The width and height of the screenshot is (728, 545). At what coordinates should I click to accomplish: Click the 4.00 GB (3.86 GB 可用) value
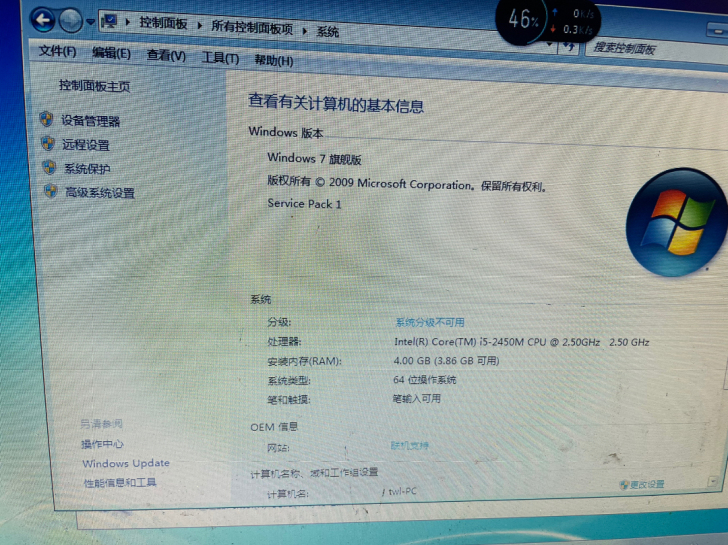tap(446, 361)
